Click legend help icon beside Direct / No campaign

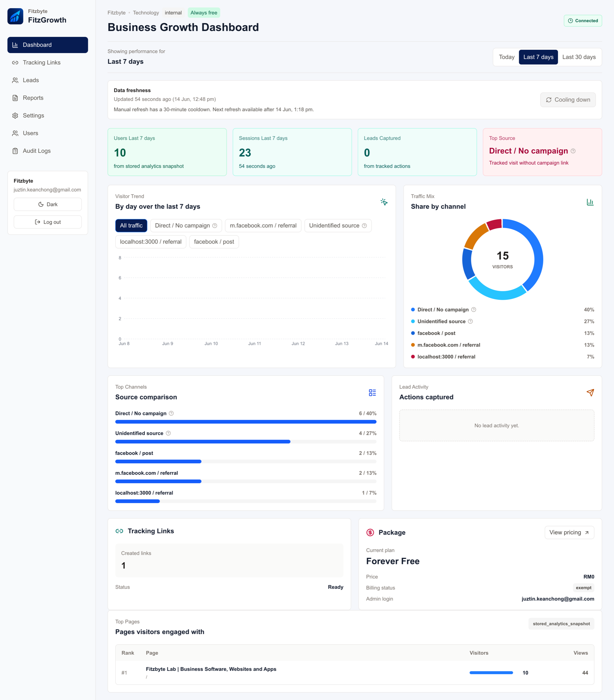coord(474,310)
